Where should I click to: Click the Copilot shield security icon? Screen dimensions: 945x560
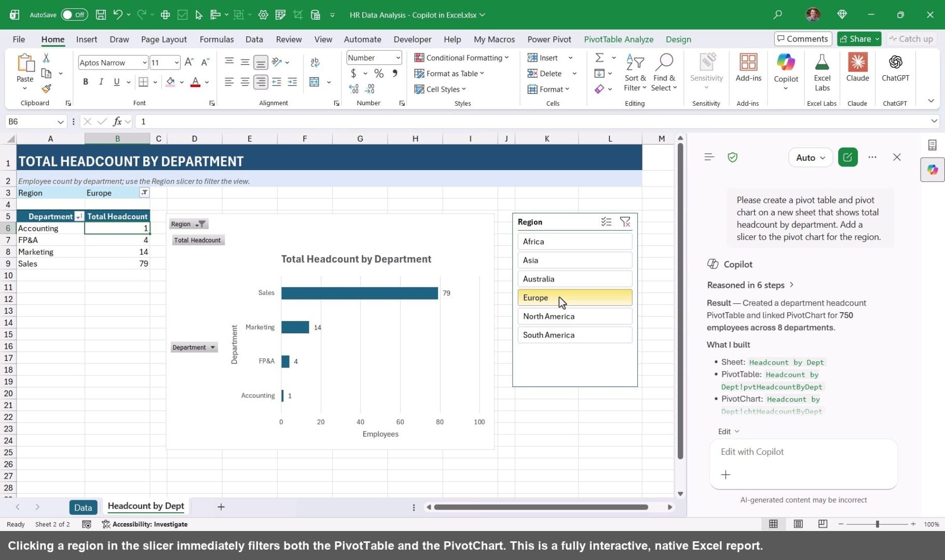coord(732,157)
